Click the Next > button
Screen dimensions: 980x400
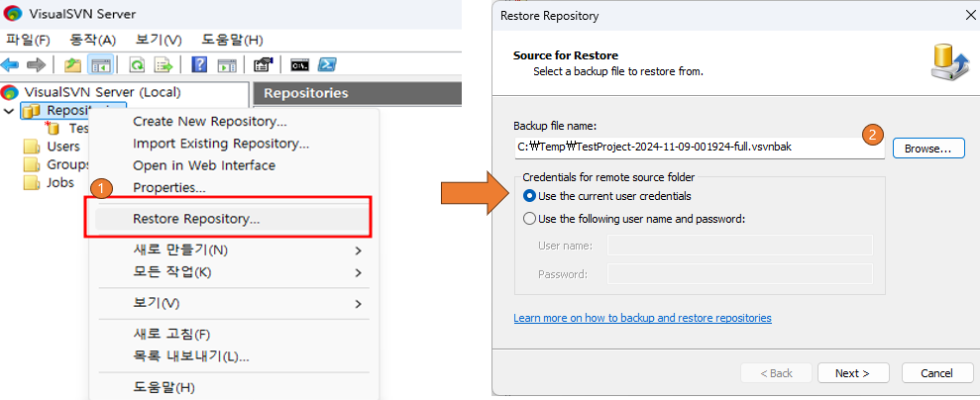[852, 373]
